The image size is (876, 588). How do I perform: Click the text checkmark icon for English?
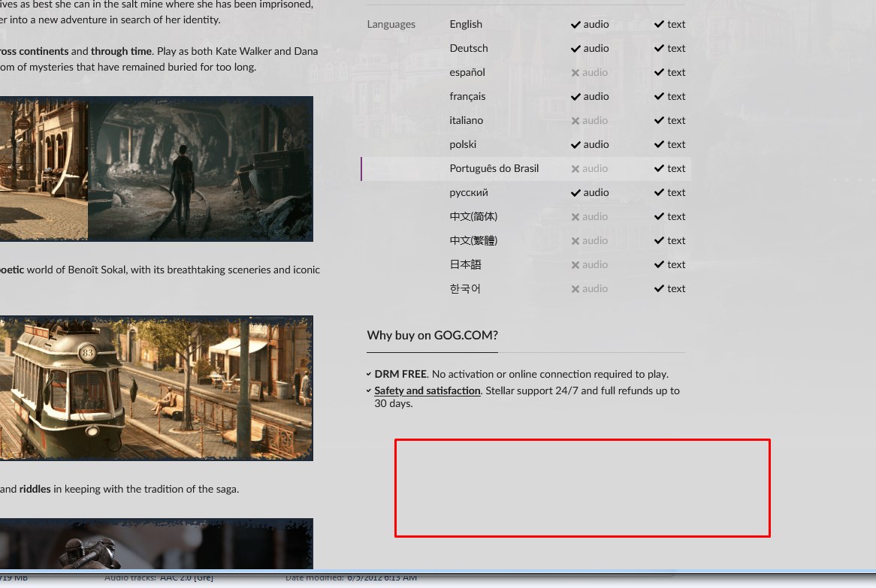coord(659,25)
